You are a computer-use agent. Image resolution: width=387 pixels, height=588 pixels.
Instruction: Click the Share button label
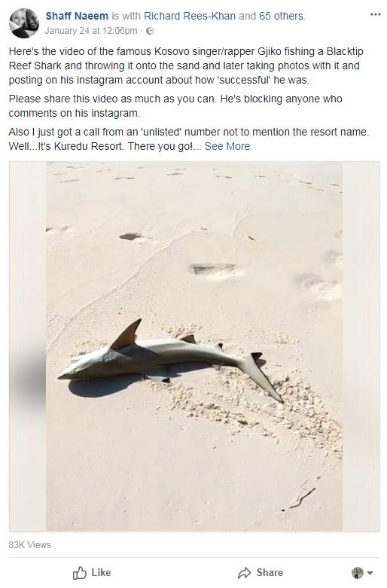coord(270,573)
